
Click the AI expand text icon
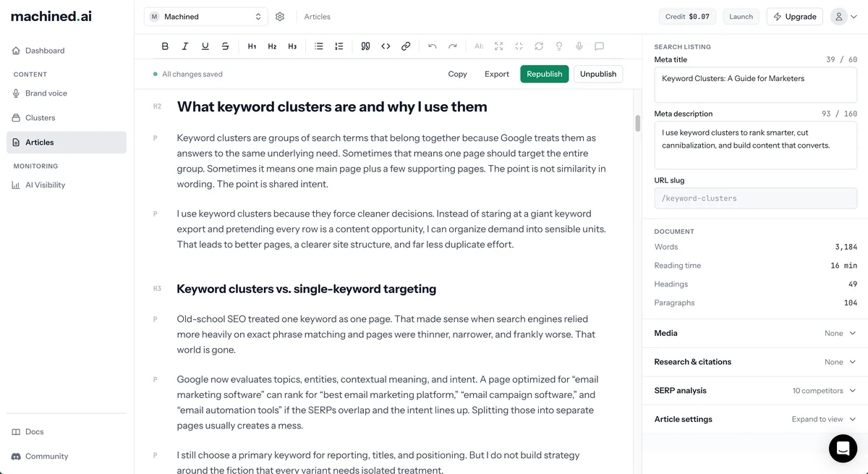click(498, 46)
